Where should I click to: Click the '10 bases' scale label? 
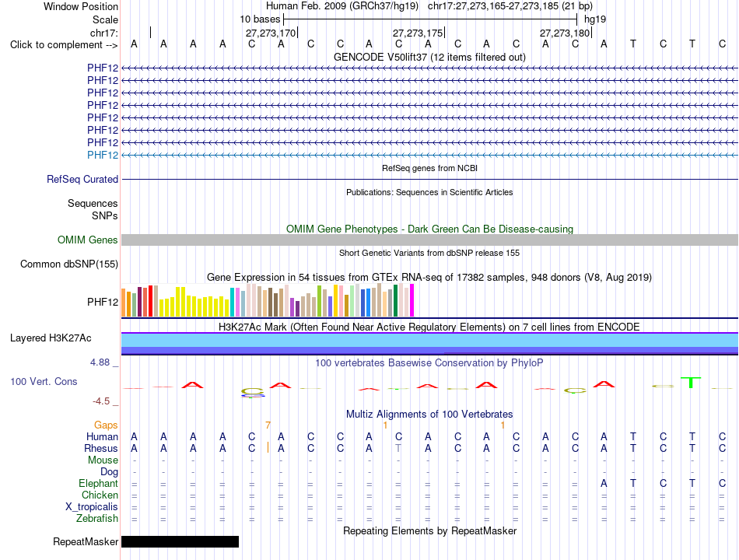(x=260, y=19)
